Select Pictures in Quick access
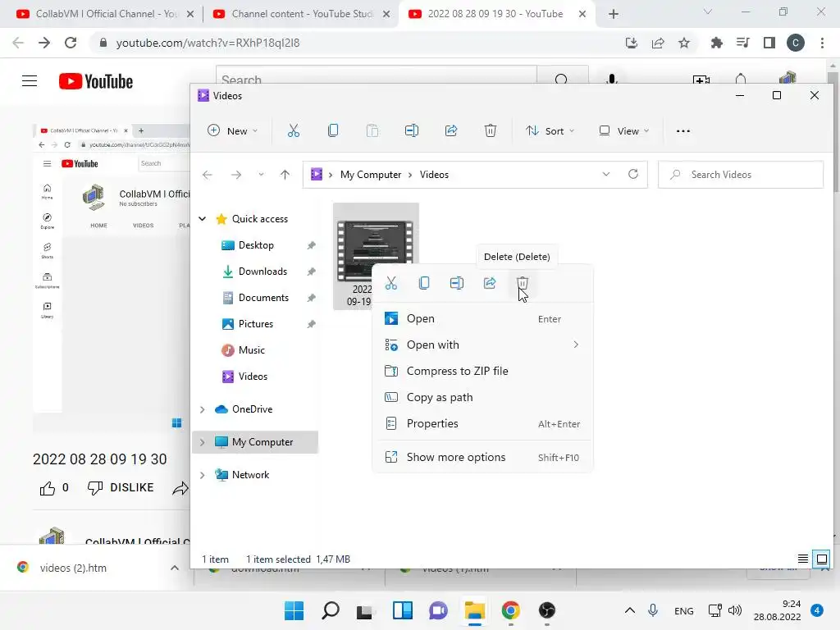Image resolution: width=840 pixels, height=630 pixels. (256, 324)
